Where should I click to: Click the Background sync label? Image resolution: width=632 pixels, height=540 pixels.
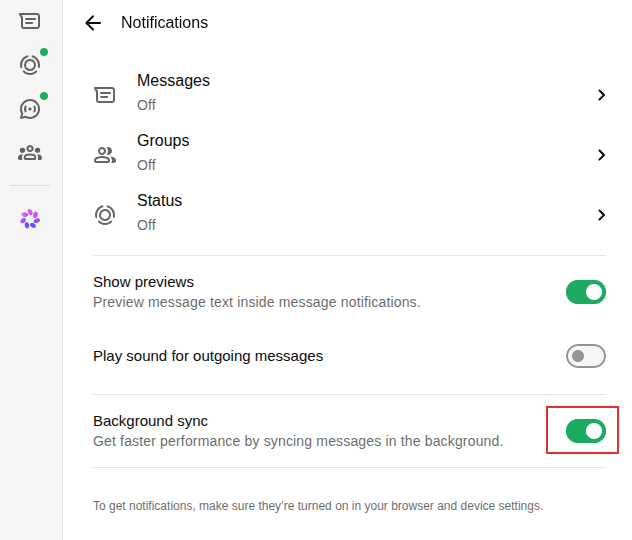point(150,421)
